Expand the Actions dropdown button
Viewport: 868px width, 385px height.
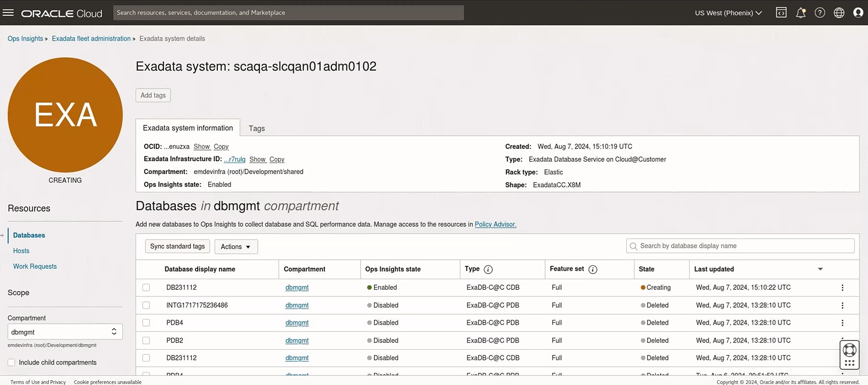pos(236,247)
